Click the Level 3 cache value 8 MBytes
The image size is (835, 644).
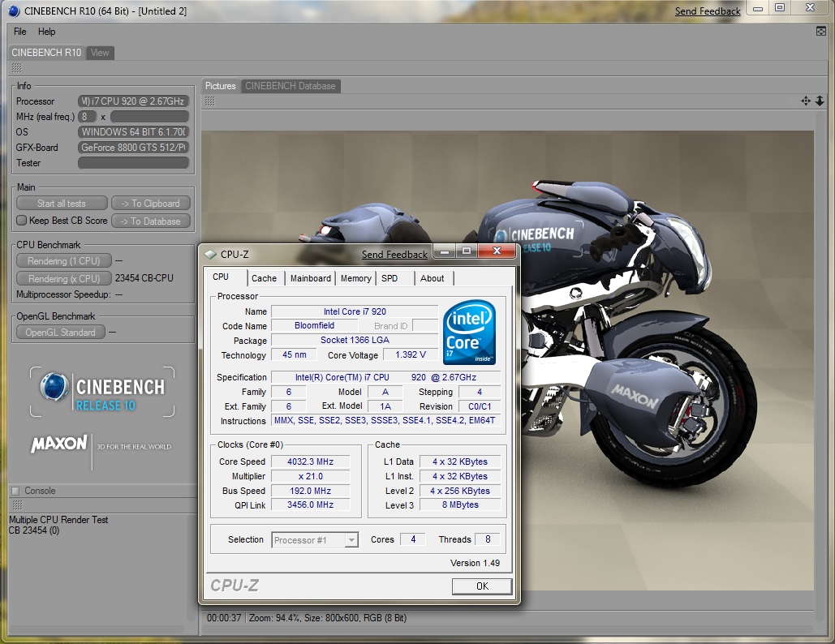pos(460,504)
